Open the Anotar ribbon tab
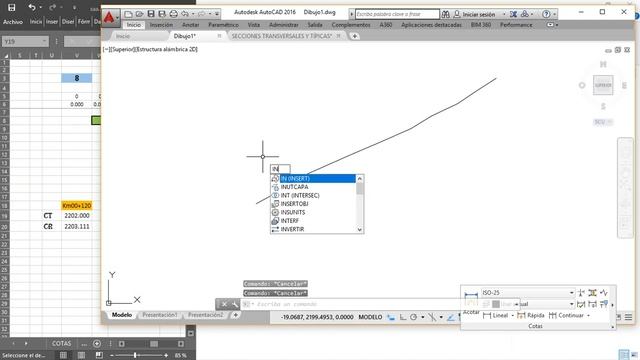Viewport: 640px width, 360px height. pyautogui.click(x=190, y=25)
